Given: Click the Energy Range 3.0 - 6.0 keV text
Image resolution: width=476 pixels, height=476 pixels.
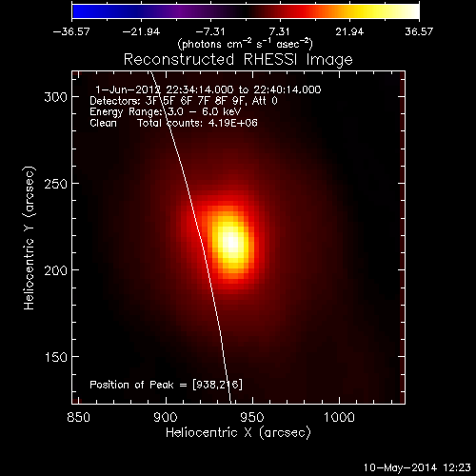Looking at the screenshot, I should click(x=166, y=111).
